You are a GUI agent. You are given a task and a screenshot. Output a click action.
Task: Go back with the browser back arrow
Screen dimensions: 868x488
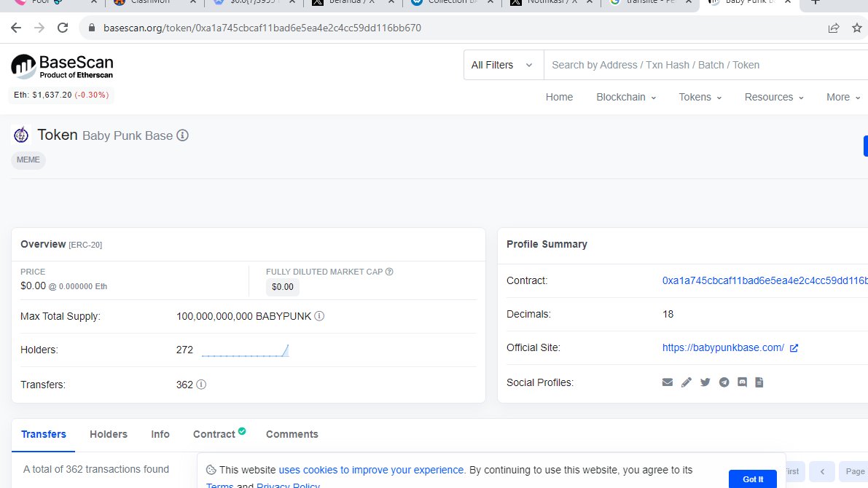(16, 28)
